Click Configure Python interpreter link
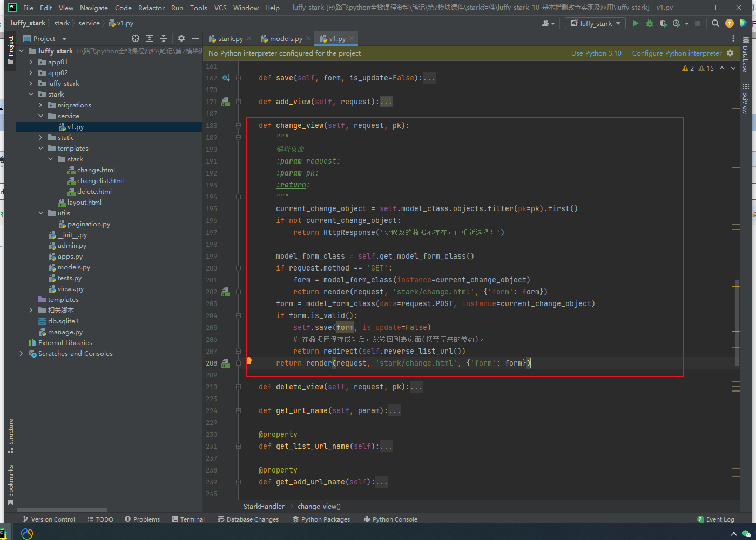The width and height of the screenshot is (756, 540). (x=677, y=53)
